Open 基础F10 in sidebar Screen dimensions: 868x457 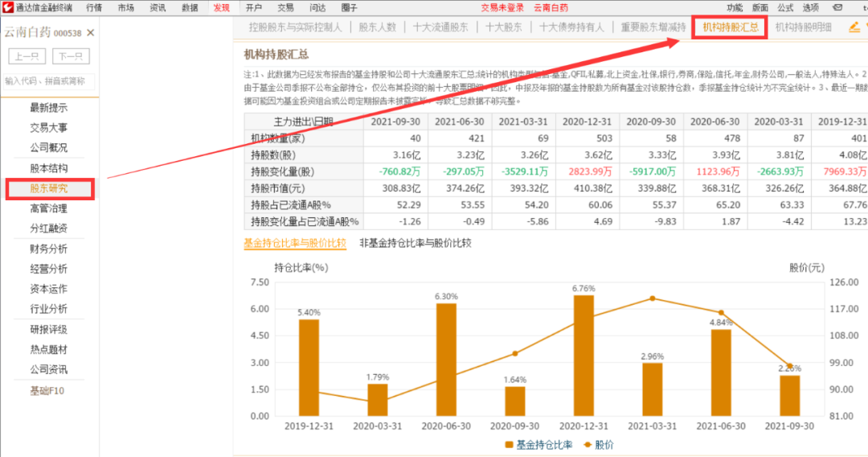coord(47,390)
